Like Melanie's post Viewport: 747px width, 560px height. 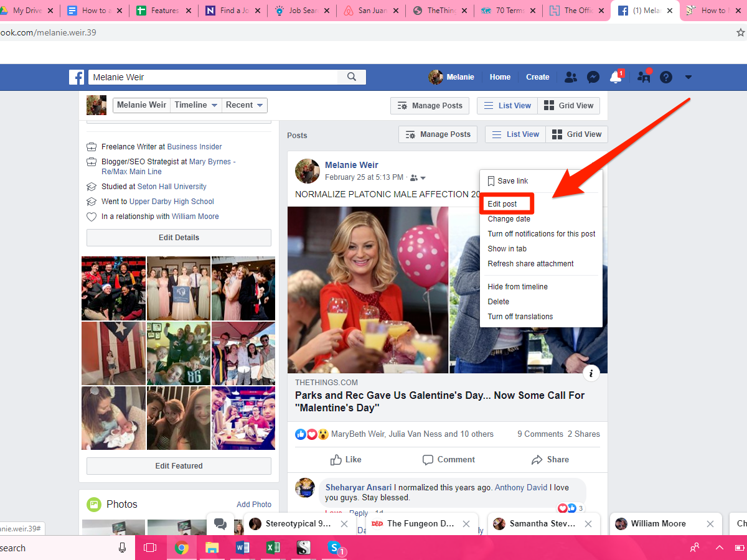point(345,459)
